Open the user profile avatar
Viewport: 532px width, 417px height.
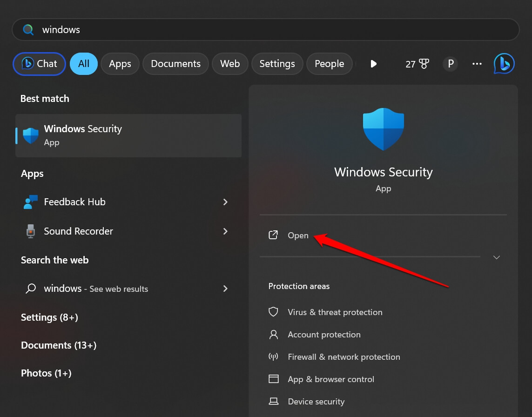tap(450, 64)
